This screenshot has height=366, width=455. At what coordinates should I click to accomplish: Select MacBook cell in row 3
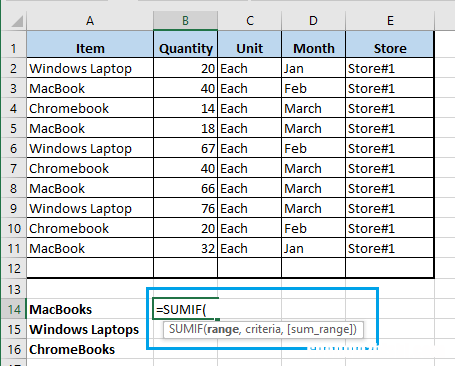click(90, 88)
